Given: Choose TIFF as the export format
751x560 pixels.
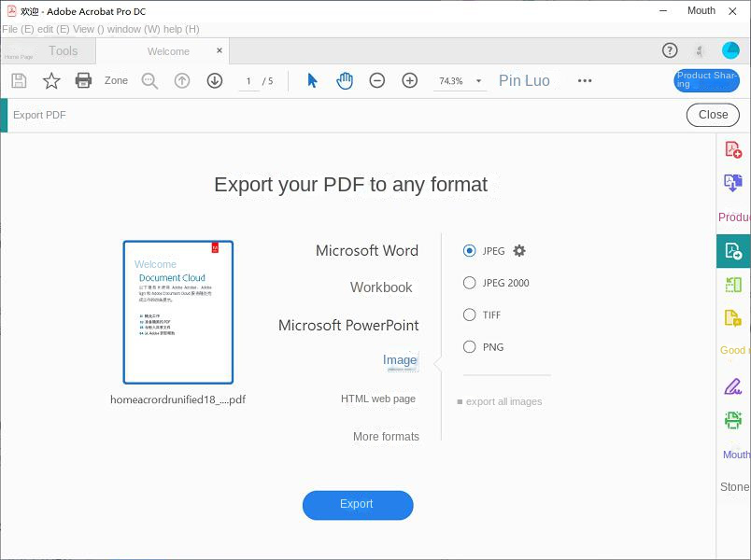Looking at the screenshot, I should (470, 315).
